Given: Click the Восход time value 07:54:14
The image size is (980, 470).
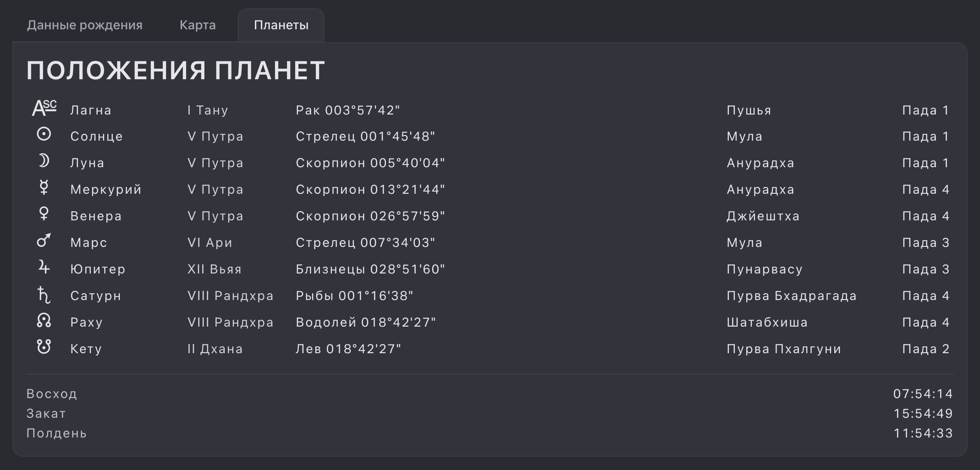Looking at the screenshot, I should point(923,394).
